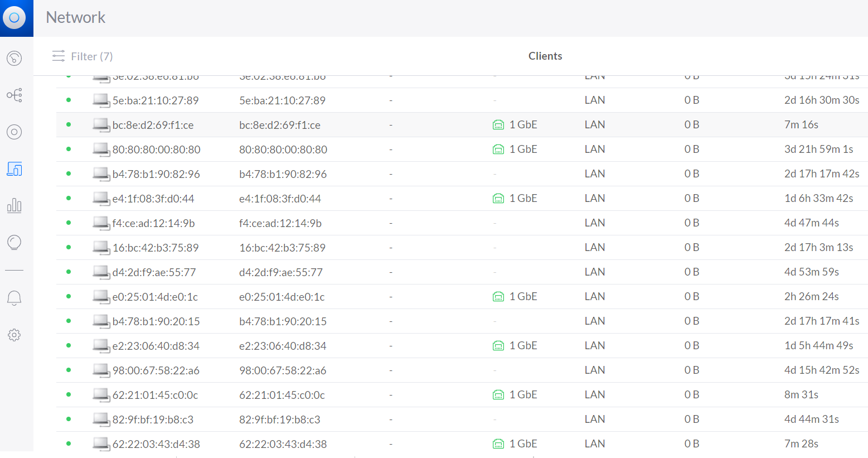Open the Statistics bar chart icon
Viewport: 868px width, 458px height.
click(x=14, y=206)
